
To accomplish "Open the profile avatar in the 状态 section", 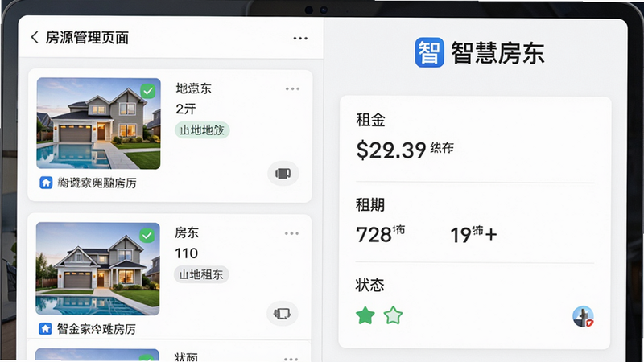I will [583, 316].
